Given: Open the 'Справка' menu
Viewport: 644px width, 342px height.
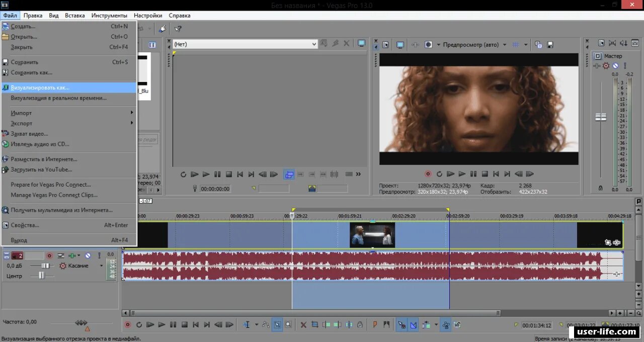Looking at the screenshot, I should pyautogui.click(x=180, y=16).
